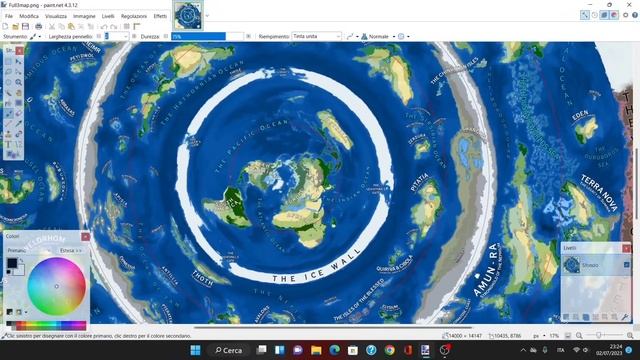Open the brush width dropdown
Viewport: 640px width, 360px height.
click(125, 36)
